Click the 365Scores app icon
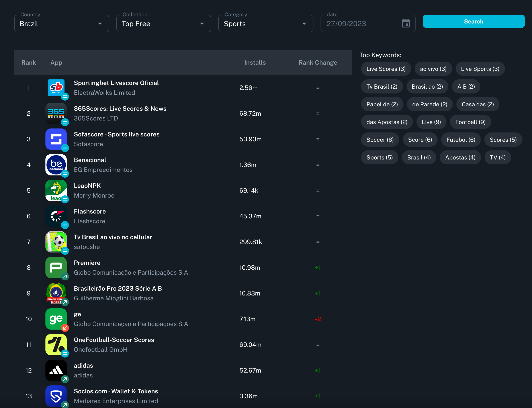Screen dimensions: 532x408 point(56,113)
